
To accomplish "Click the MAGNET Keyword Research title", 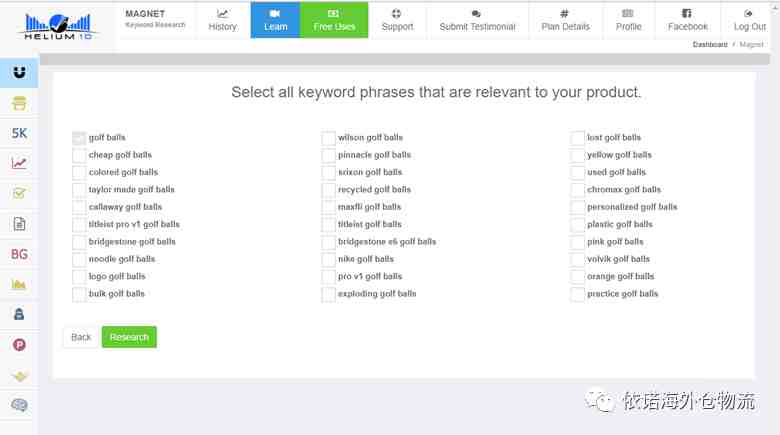I will tap(155, 18).
